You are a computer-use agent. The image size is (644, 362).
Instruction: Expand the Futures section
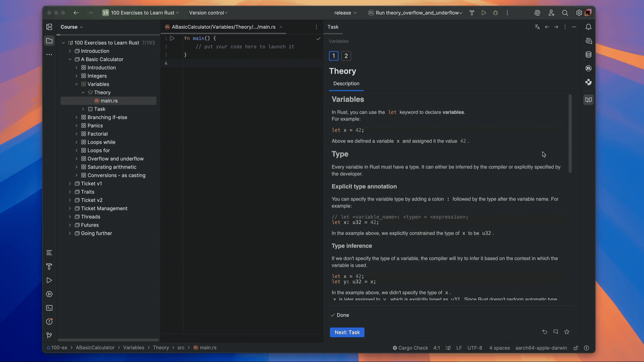[x=70, y=225]
